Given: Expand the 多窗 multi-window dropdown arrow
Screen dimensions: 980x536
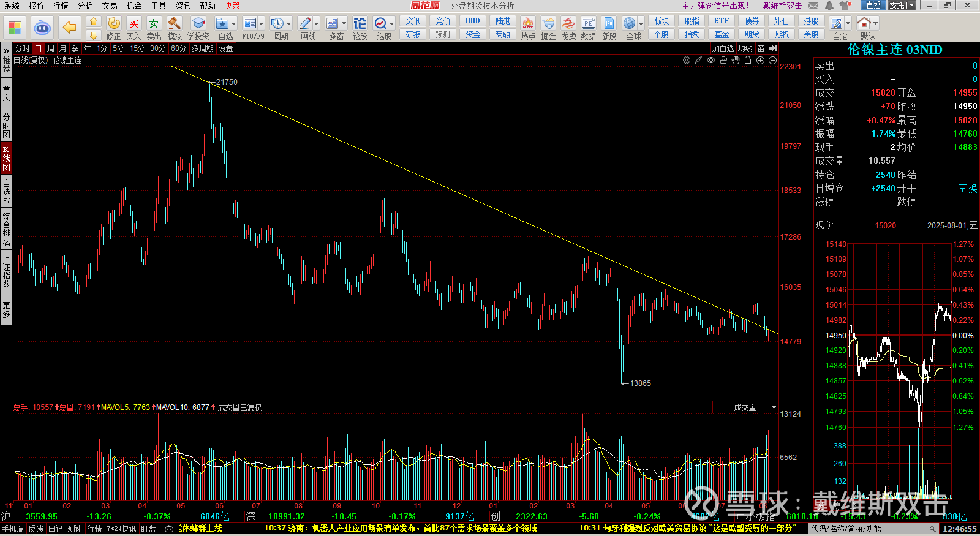Looking at the screenshot, I should pyautogui.click(x=344, y=24).
